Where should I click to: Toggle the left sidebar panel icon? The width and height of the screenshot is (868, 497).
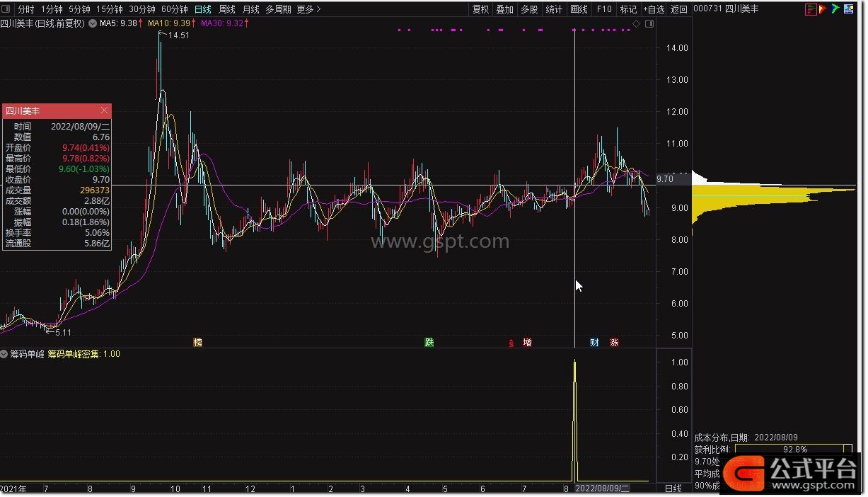[7, 9]
